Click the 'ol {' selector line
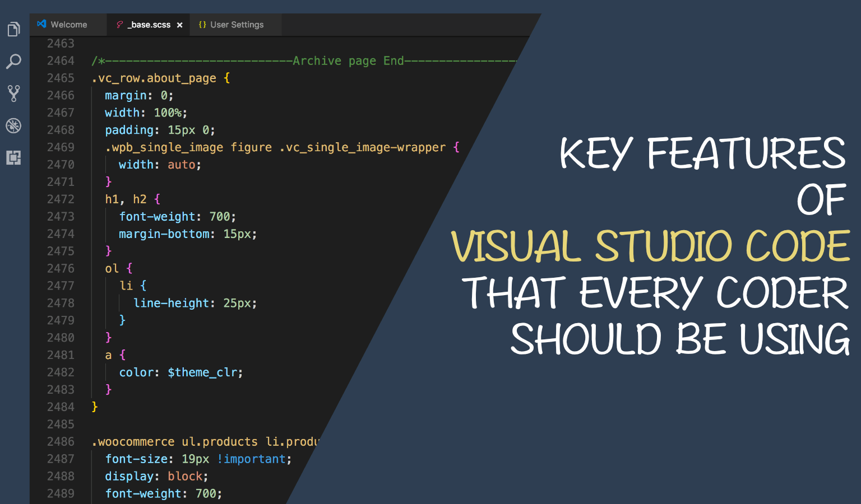This screenshot has height=504, width=861. (119, 269)
